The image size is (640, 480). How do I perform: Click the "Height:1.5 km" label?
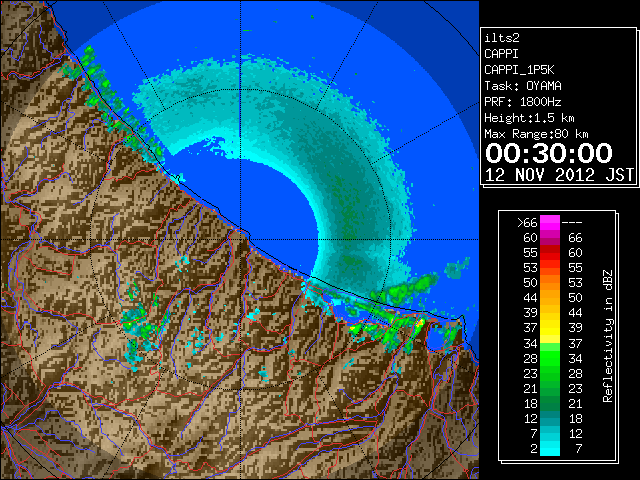529,118
